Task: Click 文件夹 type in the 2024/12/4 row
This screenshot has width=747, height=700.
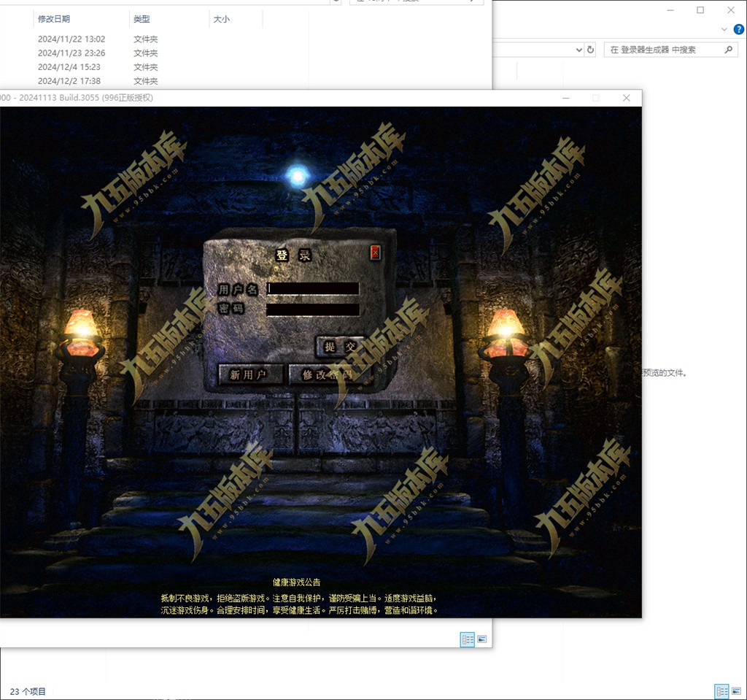Action: pos(145,66)
